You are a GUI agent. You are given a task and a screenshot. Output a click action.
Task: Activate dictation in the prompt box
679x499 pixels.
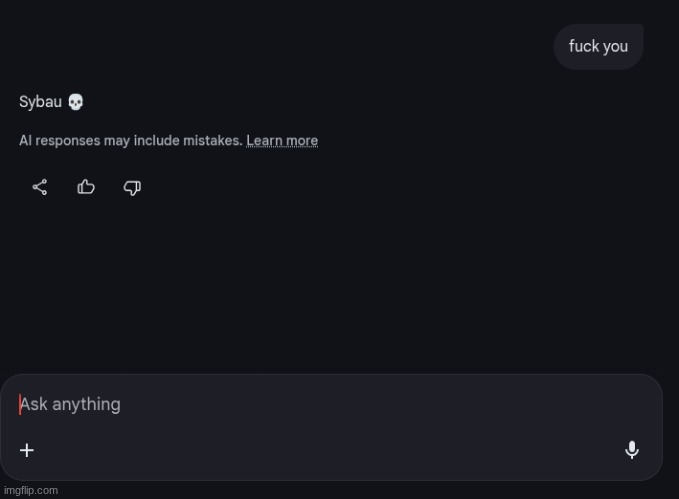click(x=632, y=450)
